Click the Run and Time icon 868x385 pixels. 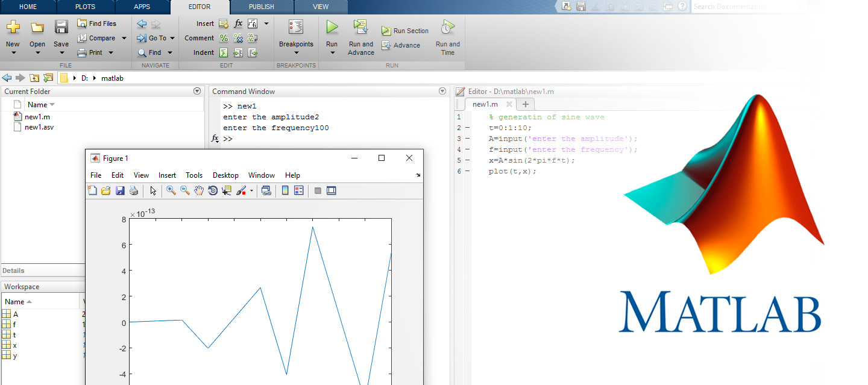coord(447,27)
